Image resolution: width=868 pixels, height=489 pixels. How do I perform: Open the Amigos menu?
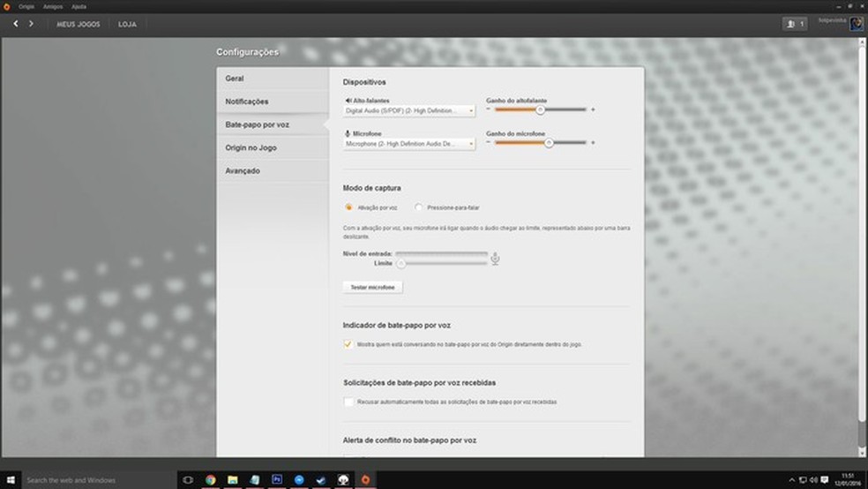pos(53,7)
